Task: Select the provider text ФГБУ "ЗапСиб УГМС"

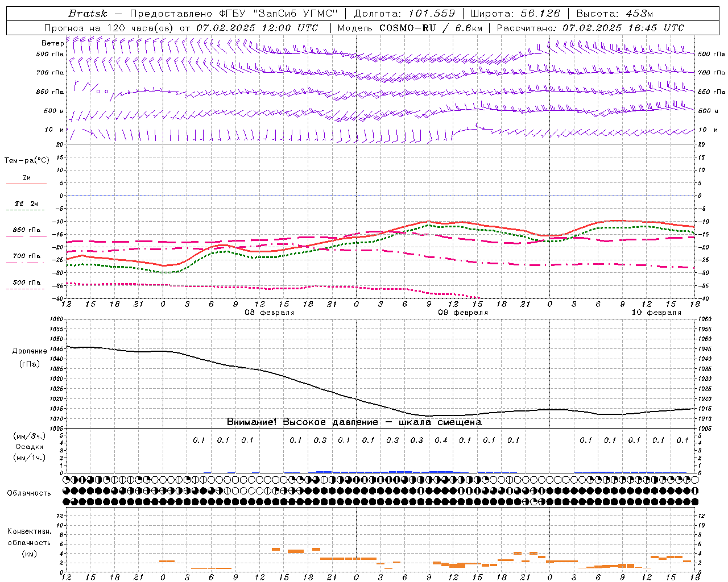Action: point(278,14)
